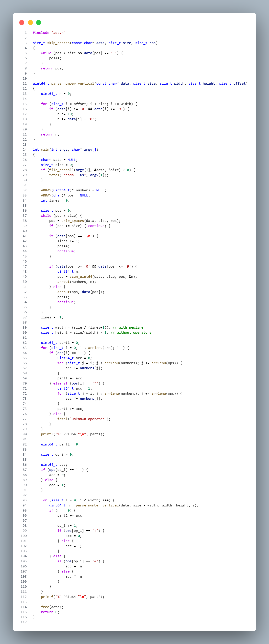Click the 'pos = skip_spaces(data, size, pos);' line
The height and width of the screenshot is (644, 269).
(x=85, y=221)
